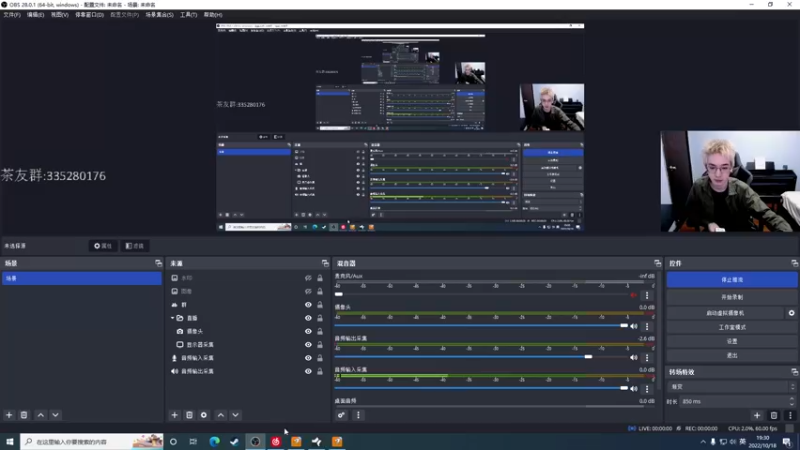Open the 帮助(H) menu

click(213, 15)
